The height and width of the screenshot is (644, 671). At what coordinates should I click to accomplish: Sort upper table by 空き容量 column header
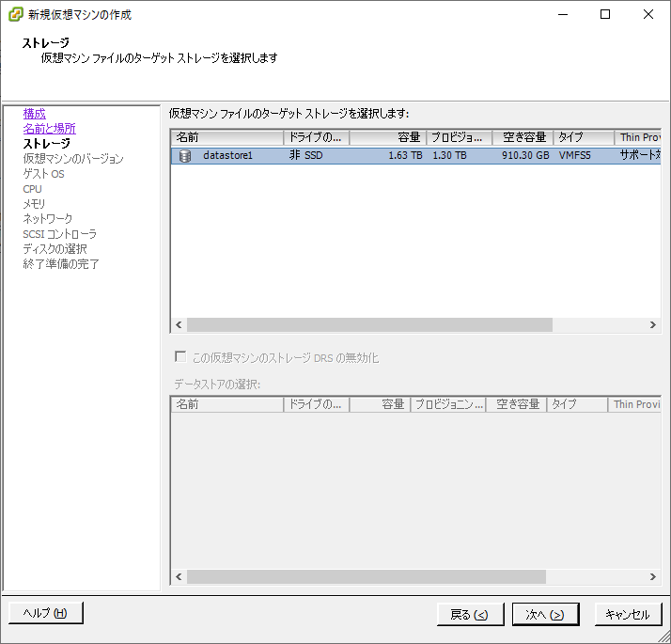[x=523, y=137]
